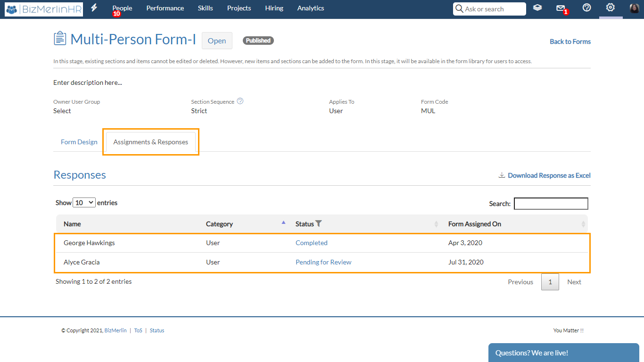This screenshot has width=644, height=362.
Task: Click the clipboard form icon beside the title
Action: [60, 39]
